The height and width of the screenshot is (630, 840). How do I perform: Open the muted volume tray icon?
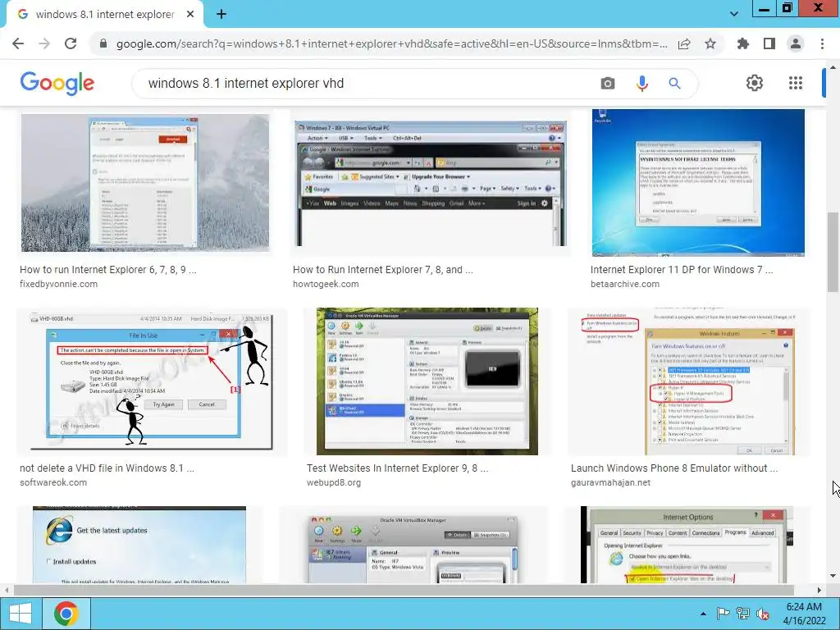762,614
